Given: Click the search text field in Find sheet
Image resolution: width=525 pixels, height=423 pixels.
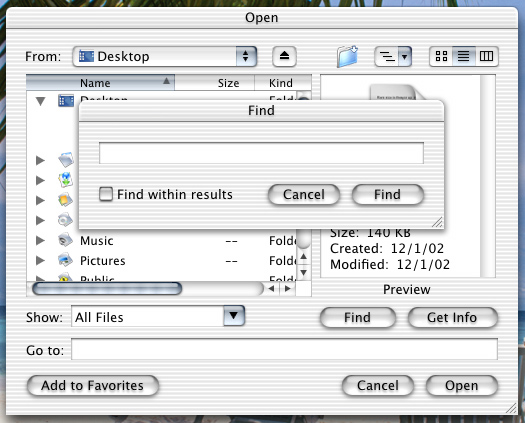Looking at the screenshot, I should (x=261, y=153).
